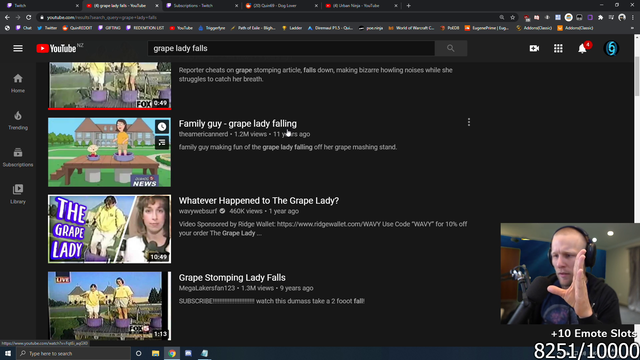Click the zoom magnifier in address bar
Viewport: 640px width, 360px height.
[502, 17]
